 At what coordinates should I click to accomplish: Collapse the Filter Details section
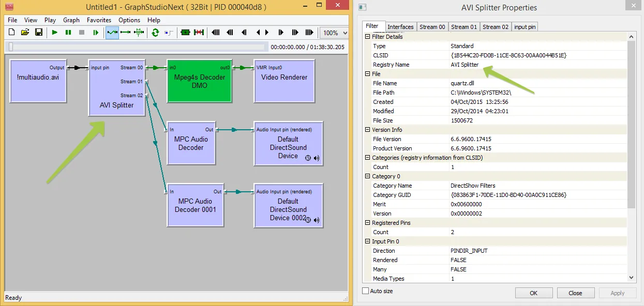[x=368, y=37]
